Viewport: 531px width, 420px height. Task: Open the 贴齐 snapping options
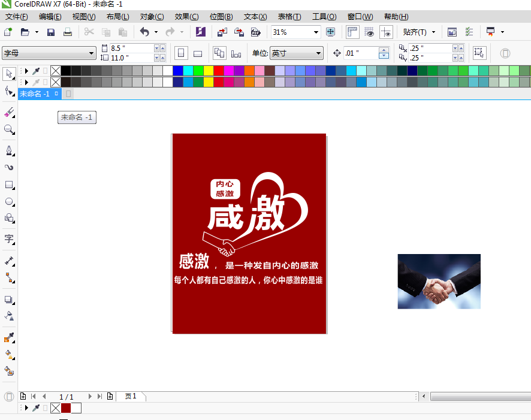point(419,32)
